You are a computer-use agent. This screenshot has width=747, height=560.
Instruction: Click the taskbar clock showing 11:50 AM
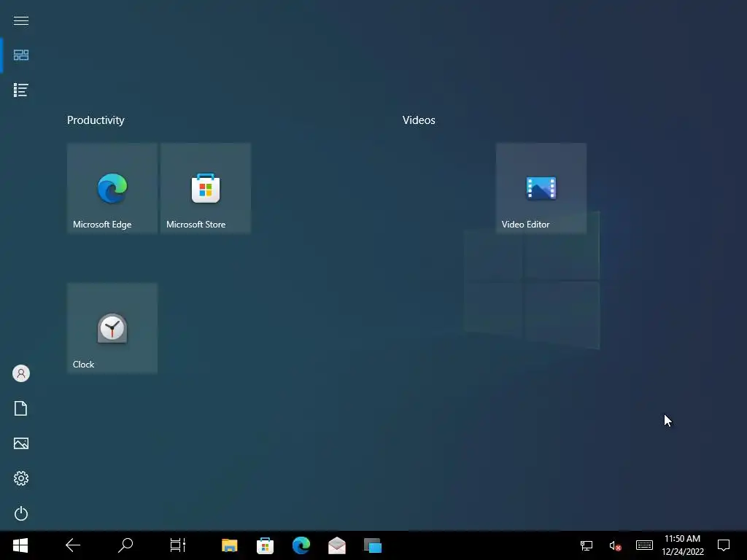tap(683, 545)
